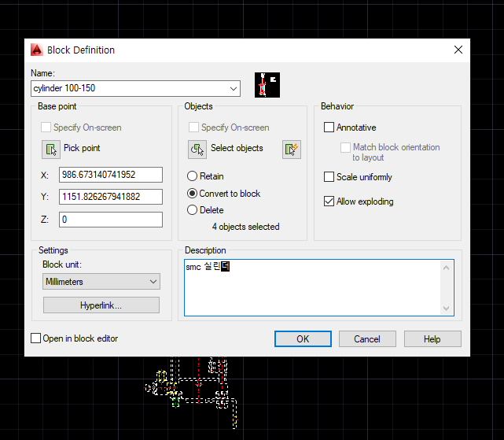Image resolution: width=504 pixels, height=440 pixels.
Task: Expand the block Name dropdown list
Action: pos(234,88)
